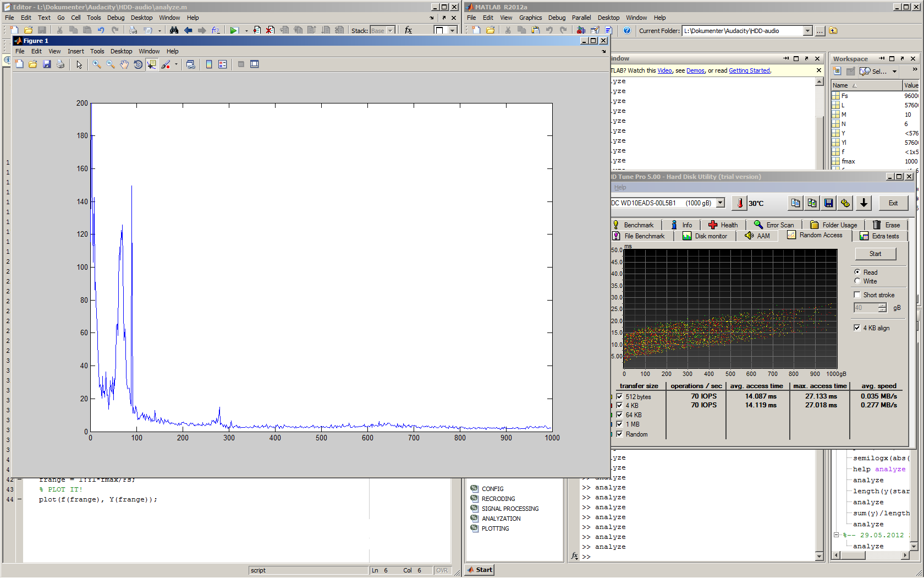
Task: Toggle the 4 KB align checkbox
Action: coord(857,328)
